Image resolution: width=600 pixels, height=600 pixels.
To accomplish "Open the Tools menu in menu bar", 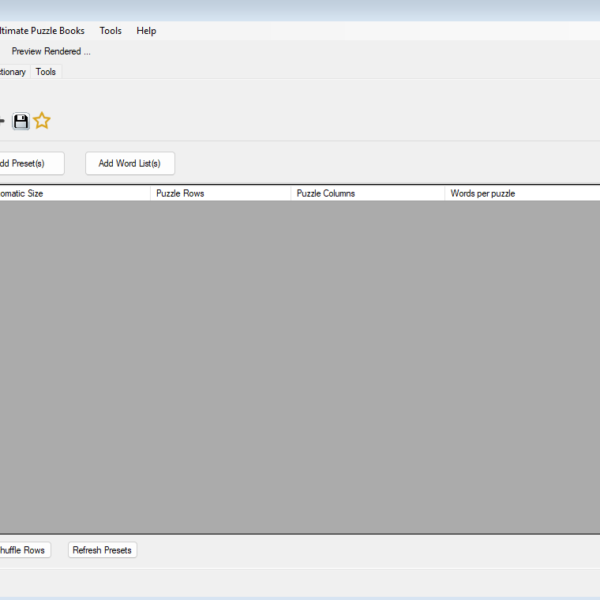I will [110, 31].
